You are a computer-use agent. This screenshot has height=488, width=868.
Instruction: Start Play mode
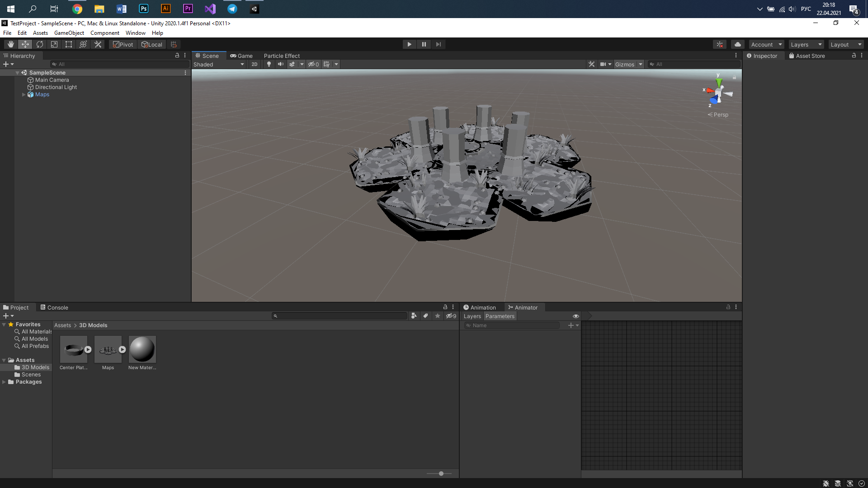pos(409,44)
